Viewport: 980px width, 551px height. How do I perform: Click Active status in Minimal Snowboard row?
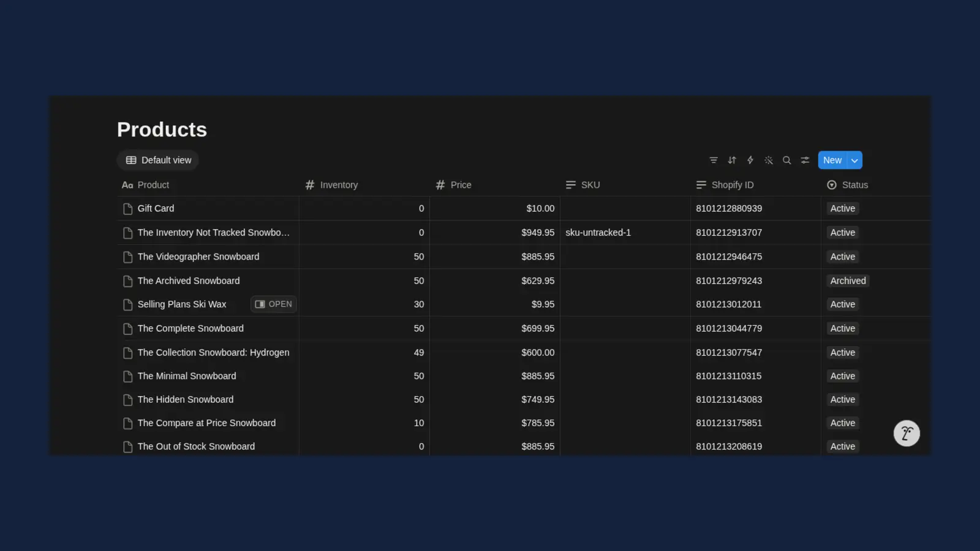pos(843,377)
